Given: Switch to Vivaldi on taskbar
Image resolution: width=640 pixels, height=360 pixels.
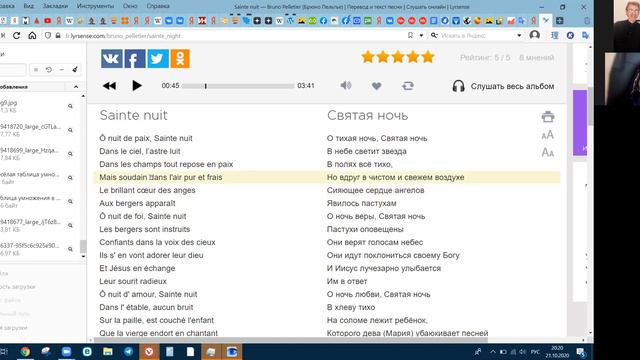Looking at the screenshot, I should pyautogui.click(x=149, y=351).
